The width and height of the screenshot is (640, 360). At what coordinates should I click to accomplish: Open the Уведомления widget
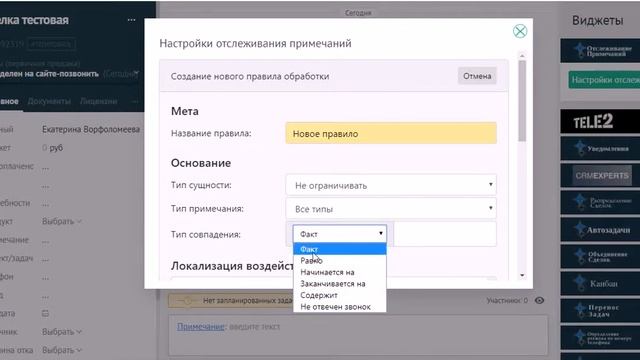(x=600, y=148)
